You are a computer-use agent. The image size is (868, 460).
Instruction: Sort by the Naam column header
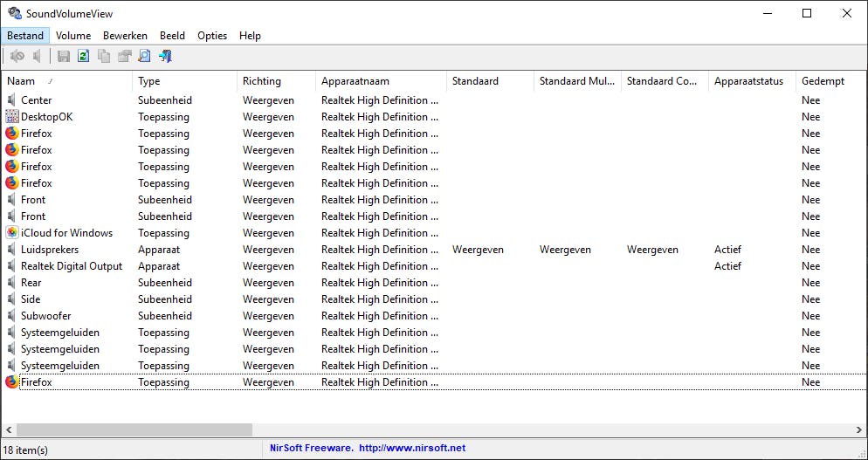(x=67, y=81)
